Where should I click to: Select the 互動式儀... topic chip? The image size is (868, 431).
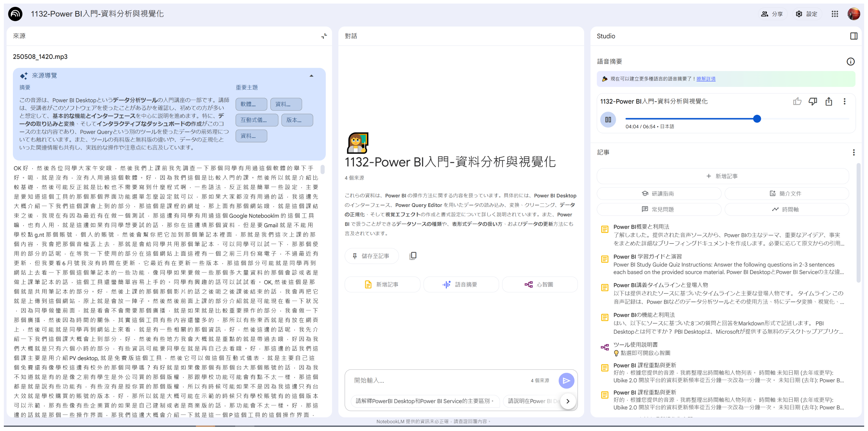tap(257, 120)
